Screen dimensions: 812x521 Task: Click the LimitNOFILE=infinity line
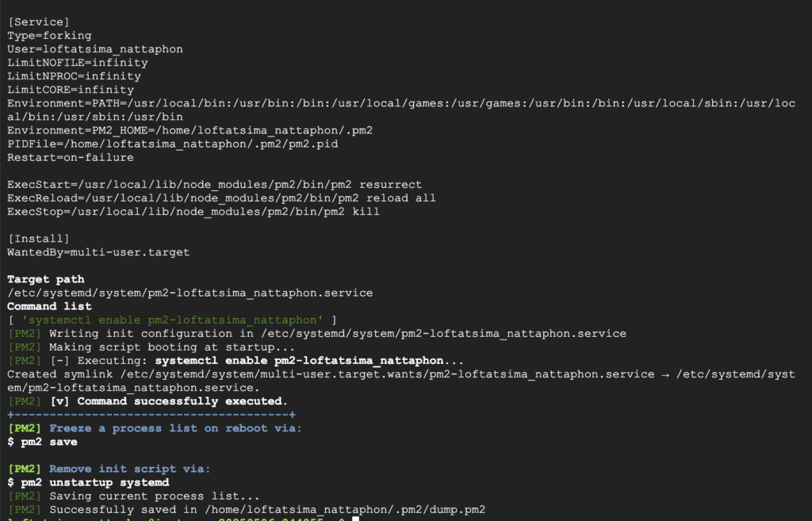(78, 63)
